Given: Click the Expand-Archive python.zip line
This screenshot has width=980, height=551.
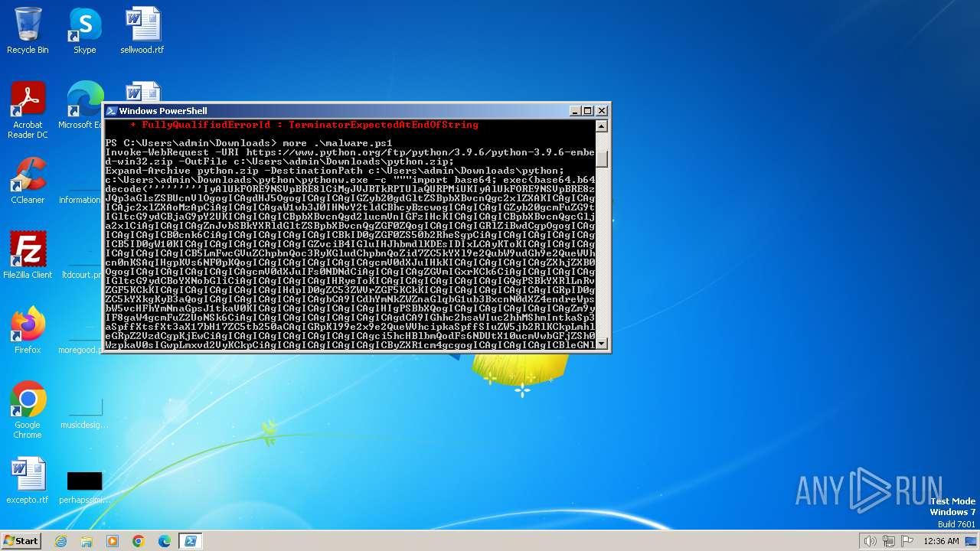Looking at the screenshot, I should 335,171.
